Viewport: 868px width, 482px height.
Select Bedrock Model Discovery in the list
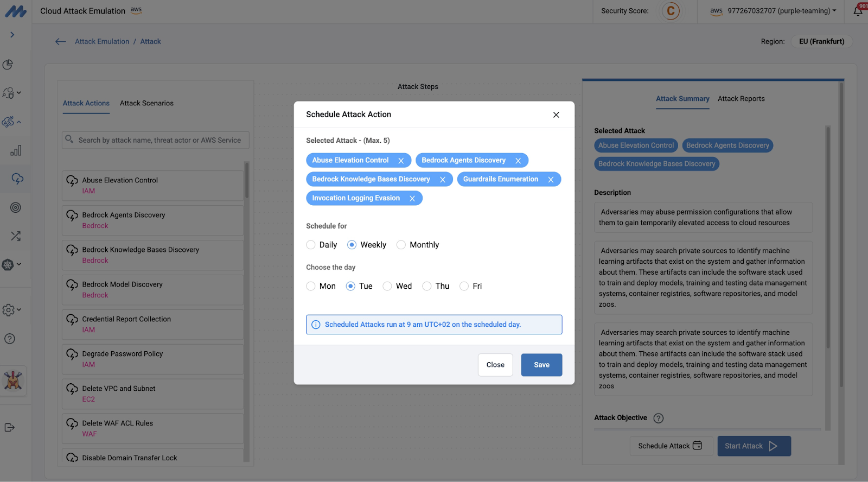[152, 290]
